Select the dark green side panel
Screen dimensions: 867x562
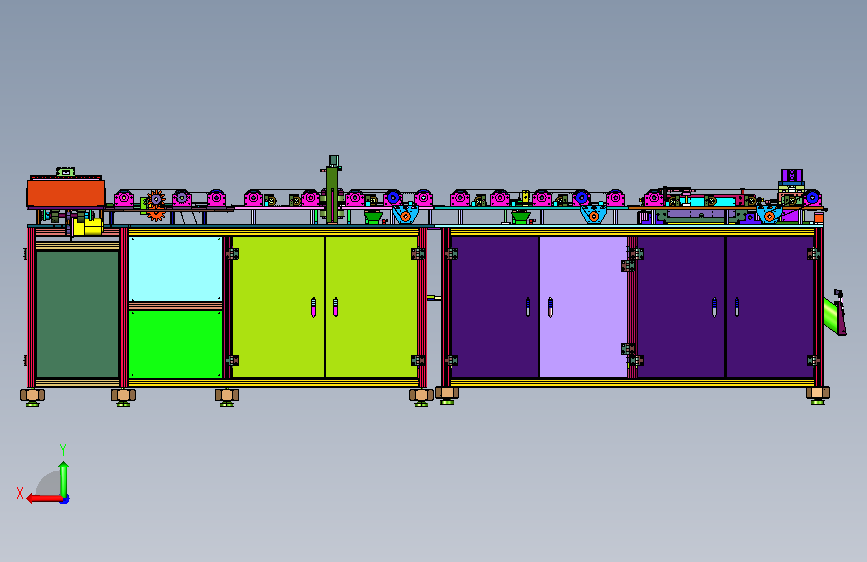coord(77,314)
